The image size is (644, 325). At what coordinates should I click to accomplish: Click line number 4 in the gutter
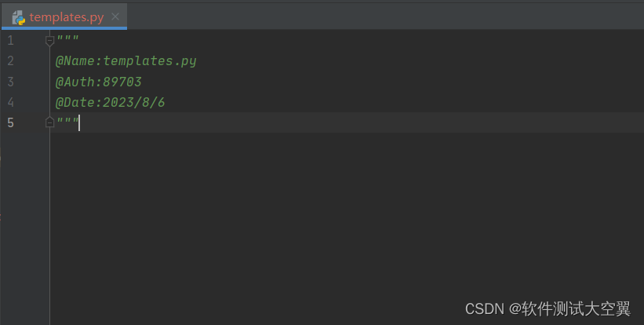point(10,102)
